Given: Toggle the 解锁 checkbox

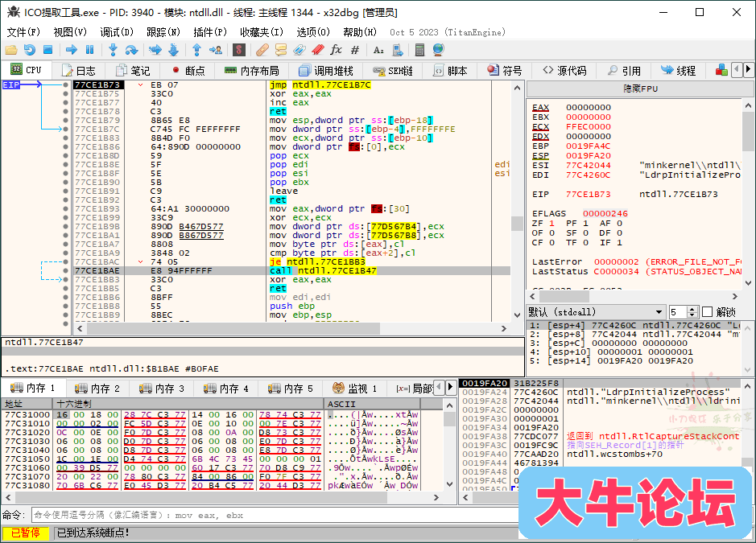Looking at the screenshot, I should pyautogui.click(x=708, y=312).
